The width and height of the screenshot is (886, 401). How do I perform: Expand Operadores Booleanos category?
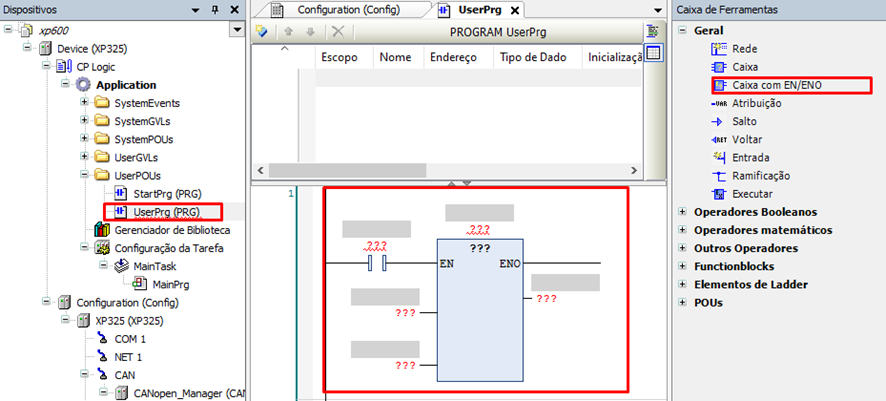[x=683, y=212]
